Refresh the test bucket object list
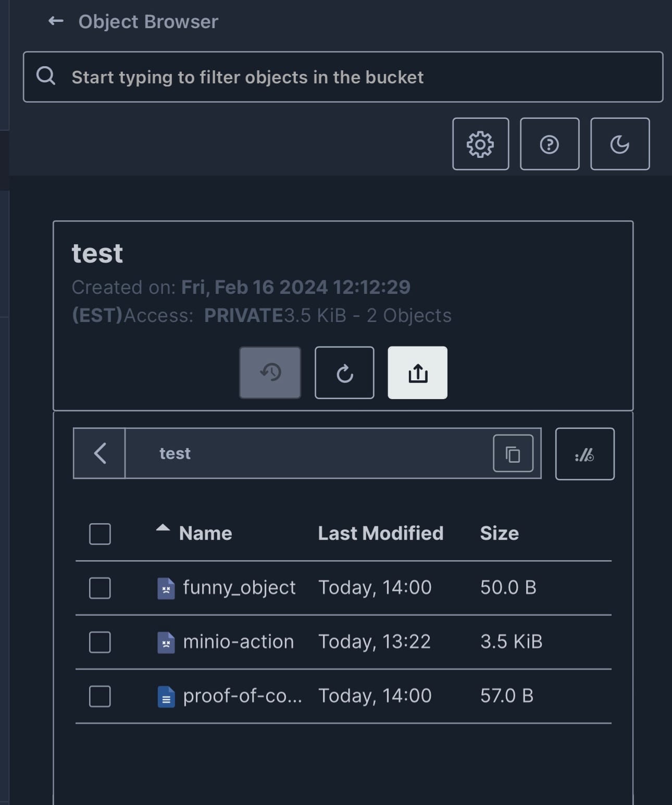 (x=344, y=373)
